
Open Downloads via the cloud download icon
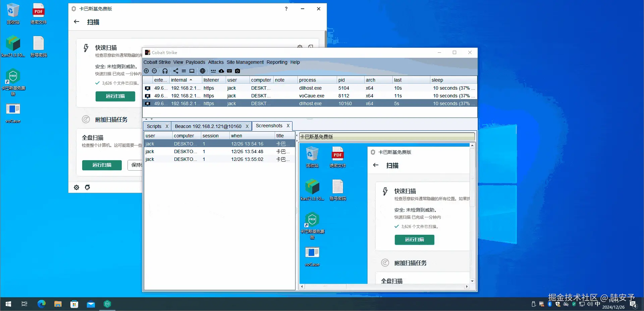(221, 71)
